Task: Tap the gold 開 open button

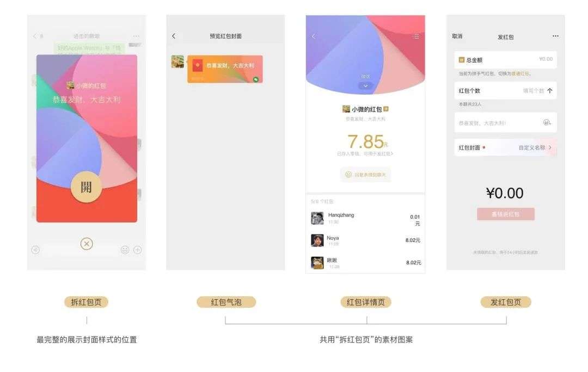Action: 86,187
